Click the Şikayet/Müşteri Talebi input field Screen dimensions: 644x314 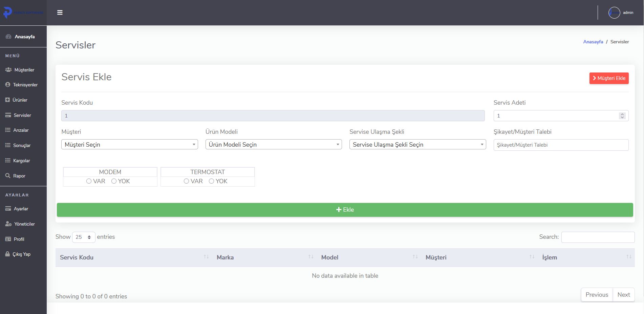coord(561,145)
